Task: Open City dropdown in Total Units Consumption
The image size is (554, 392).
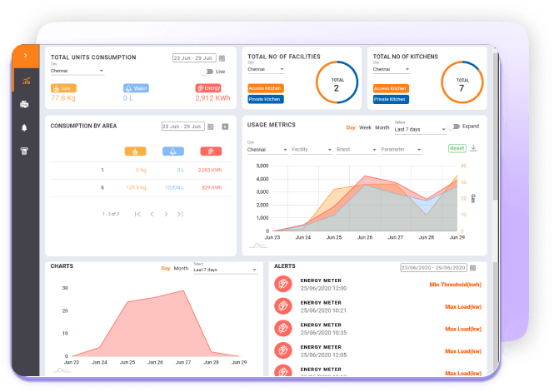Action: pyautogui.click(x=77, y=71)
